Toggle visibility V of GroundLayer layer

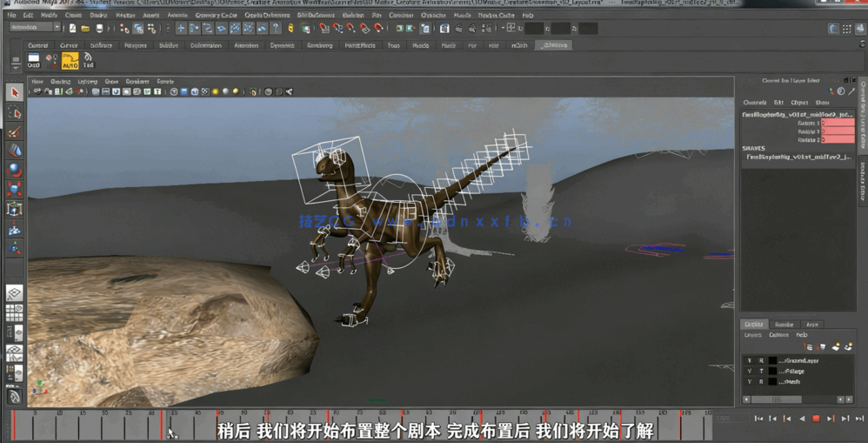(x=749, y=360)
